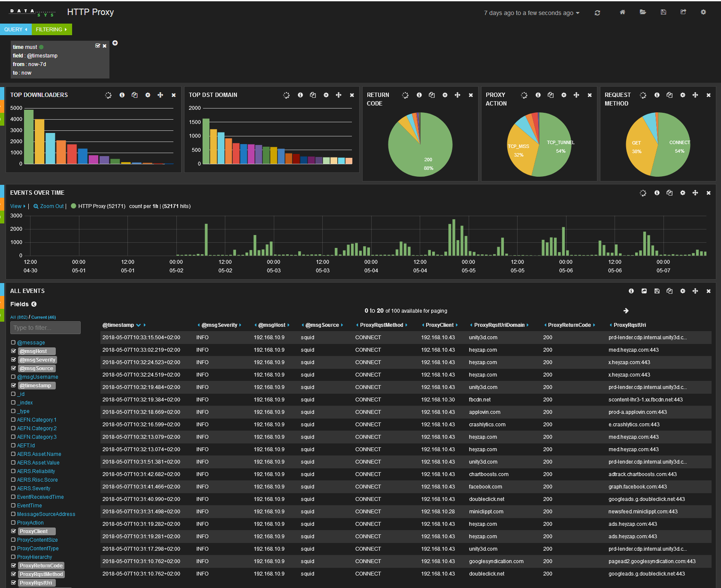Image resolution: width=721 pixels, height=588 pixels.
Task: Close the Request Method panel
Action: 709,95
